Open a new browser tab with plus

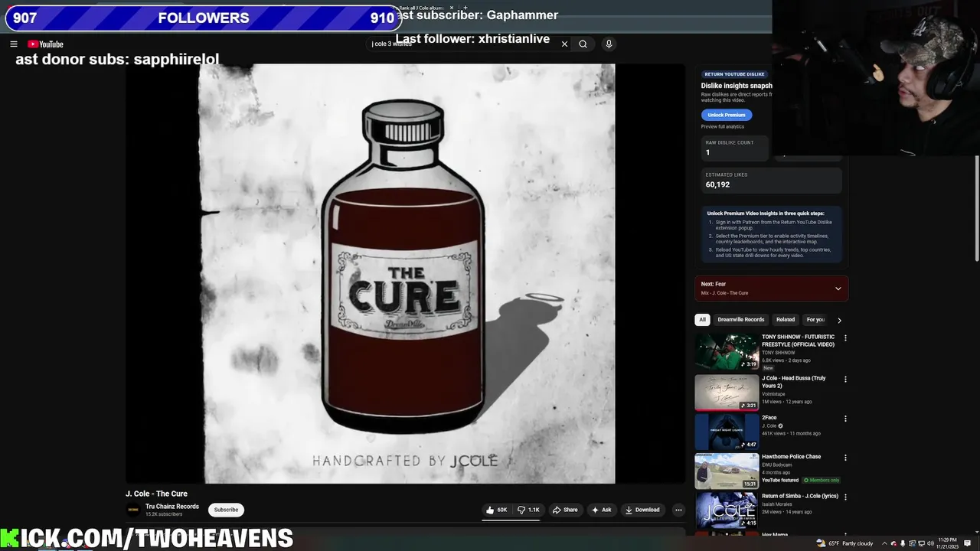pos(465,8)
